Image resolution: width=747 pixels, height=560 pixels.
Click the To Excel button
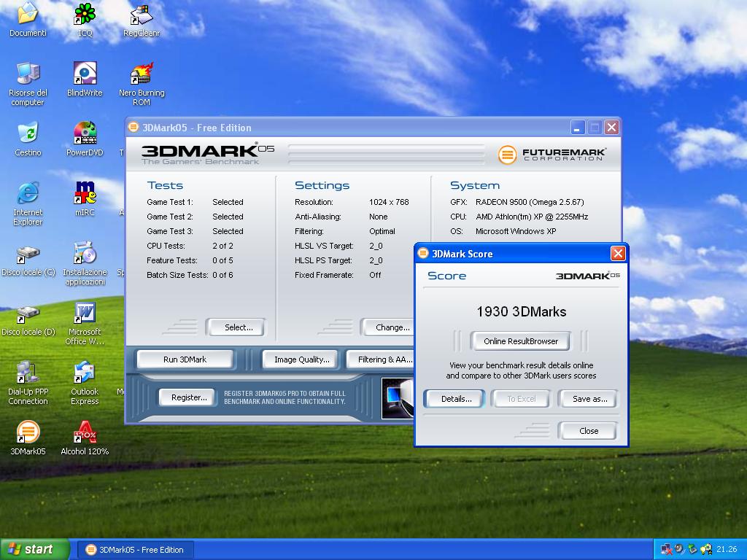click(521, 399)
